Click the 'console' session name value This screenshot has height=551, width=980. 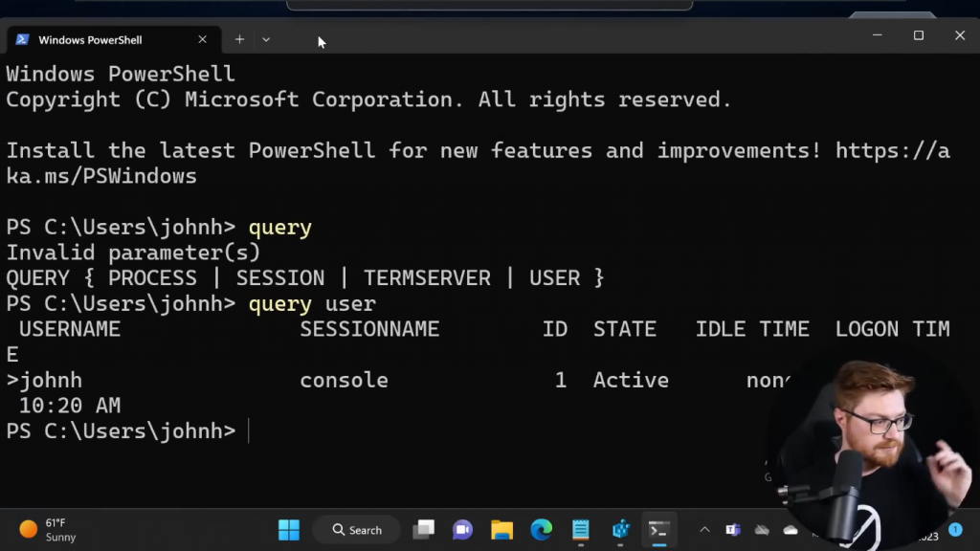344,381
